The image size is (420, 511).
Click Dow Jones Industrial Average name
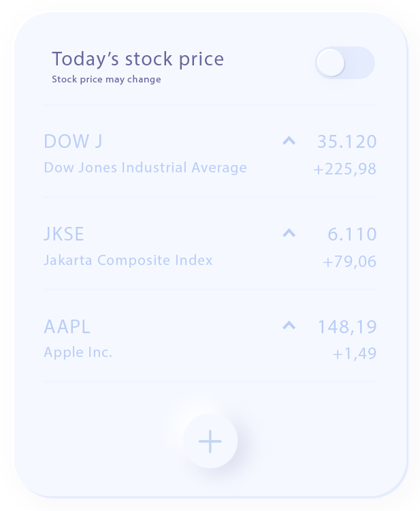tap(145, 168)
